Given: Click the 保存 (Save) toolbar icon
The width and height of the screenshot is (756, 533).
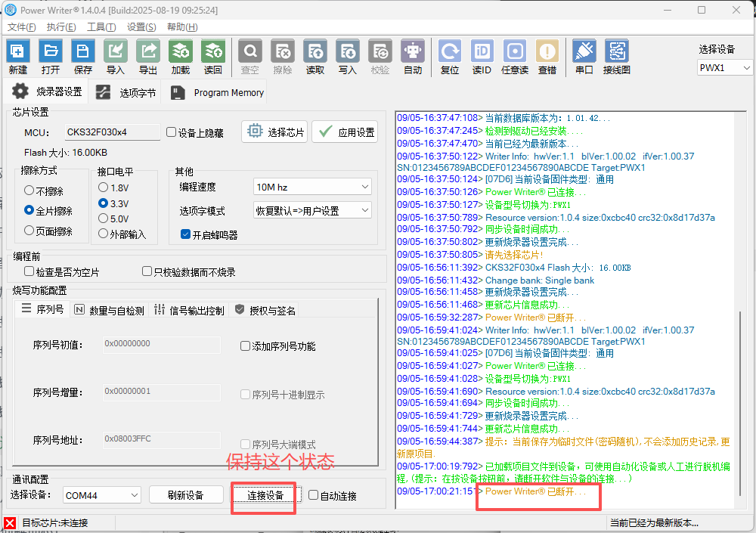Looking at the screenshot, I should click(x=83, y=51).
